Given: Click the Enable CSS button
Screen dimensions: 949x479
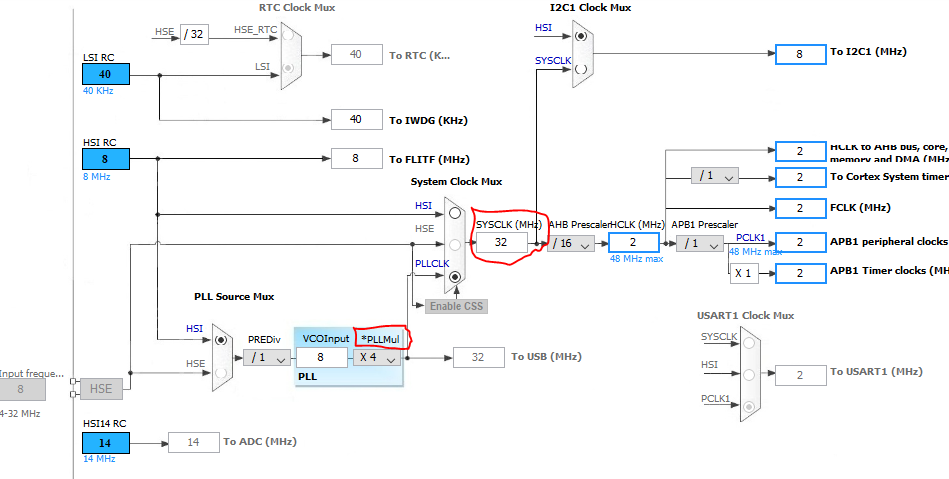Looking at the screenshot, I should tap(456, 305).
